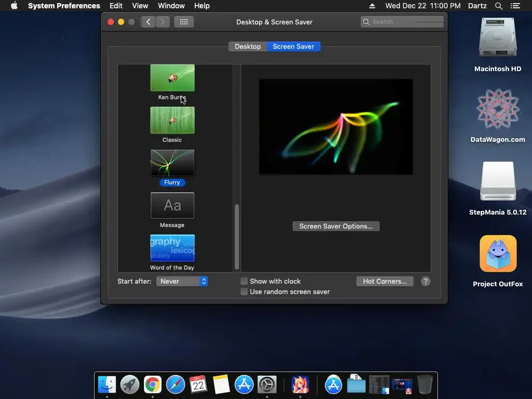The height and width of the screenshot is (399, 532).
Task: Open the dark file list window thumbnail in dock
Action: (x=379, y=384)
